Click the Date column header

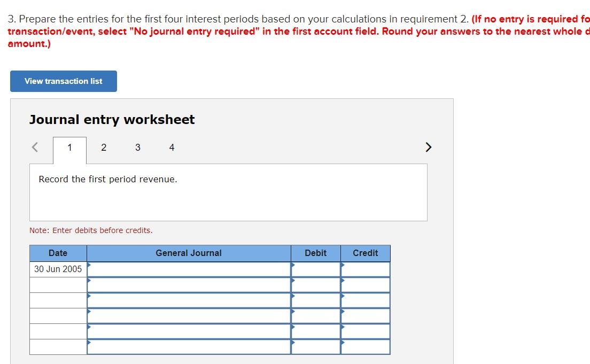58,253
